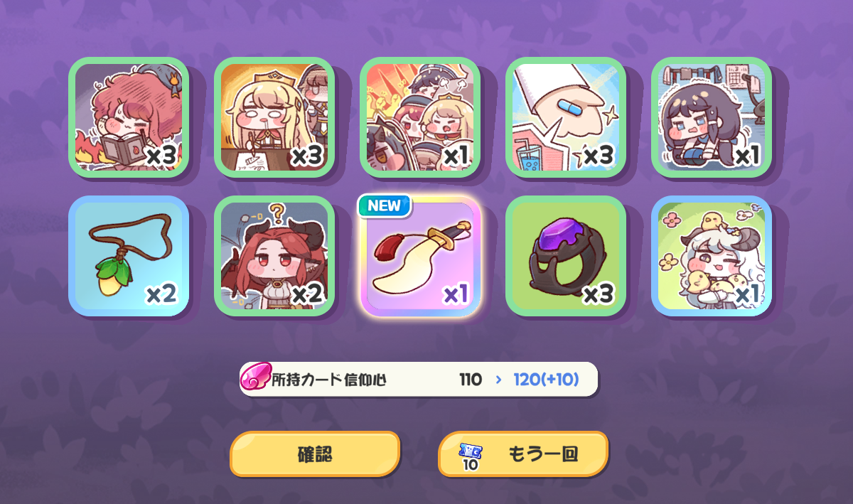
Task: Open the black-haired girl with coat rack card
Action: (712, 117)
